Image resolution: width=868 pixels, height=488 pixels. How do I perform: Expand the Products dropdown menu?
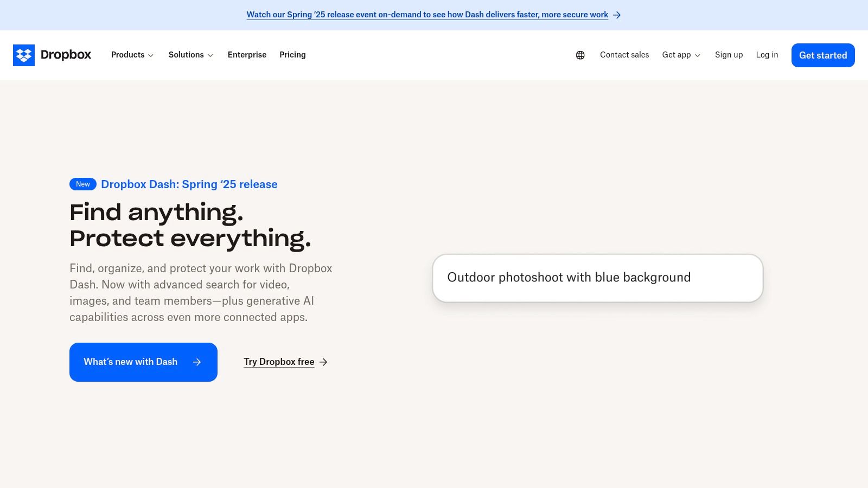coord(132,55)
